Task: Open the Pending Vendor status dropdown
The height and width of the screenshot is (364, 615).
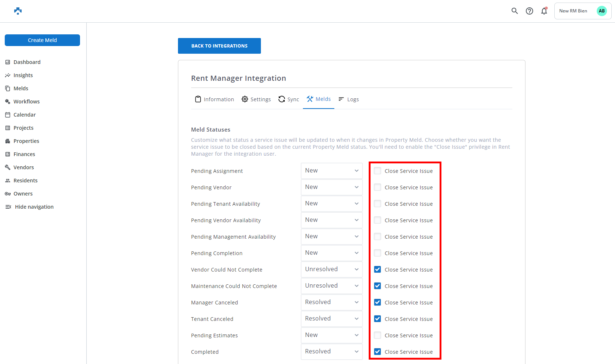Action: 331,187
